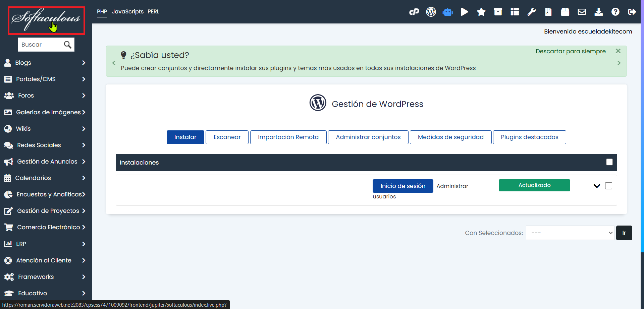This screenshot has width=644, height=309.
Task: Open help with the question mark icon
Action: 615,12
